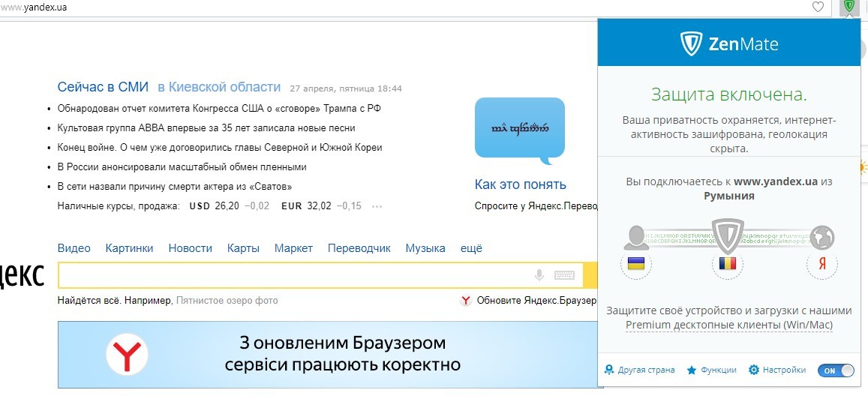Click the USD exchange rate 26,20

(x=229, y=206)
